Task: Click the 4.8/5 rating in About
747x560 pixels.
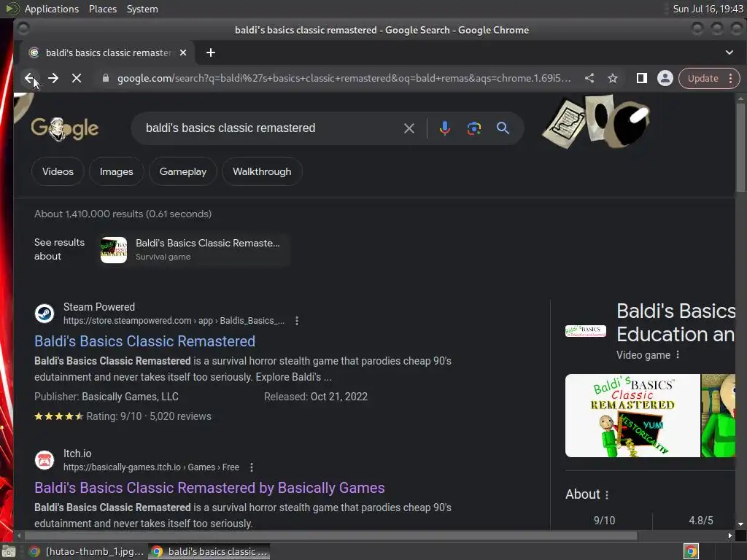Action: (x=701, y=521)
